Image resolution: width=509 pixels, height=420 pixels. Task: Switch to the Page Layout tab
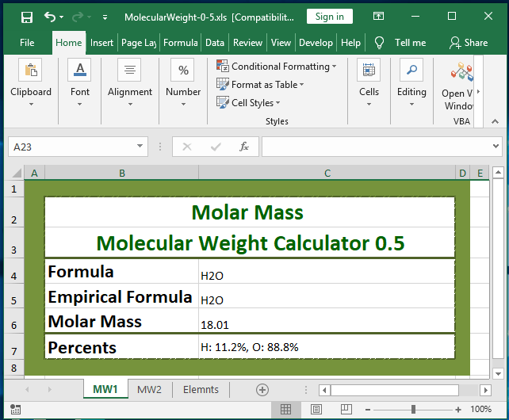coord(139,43)
